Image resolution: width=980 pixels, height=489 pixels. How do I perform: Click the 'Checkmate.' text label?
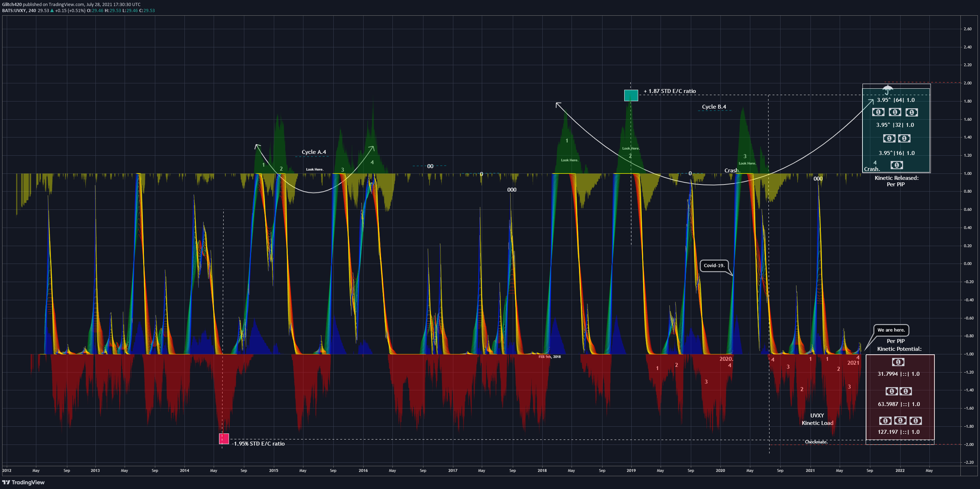click(x=817, y=442)
